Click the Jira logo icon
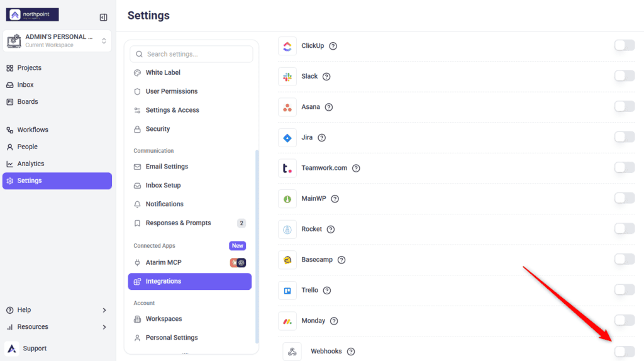The image size is (644, 361). tap(287, 138)
